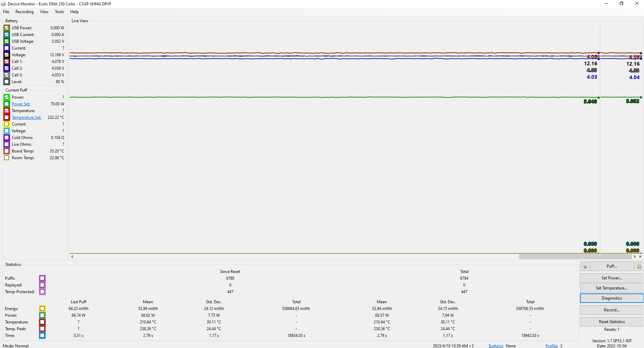Image resolution: width=644 pixels, height=348 pixels.
Task: Click the Power Set link
Action: (21, 104)
